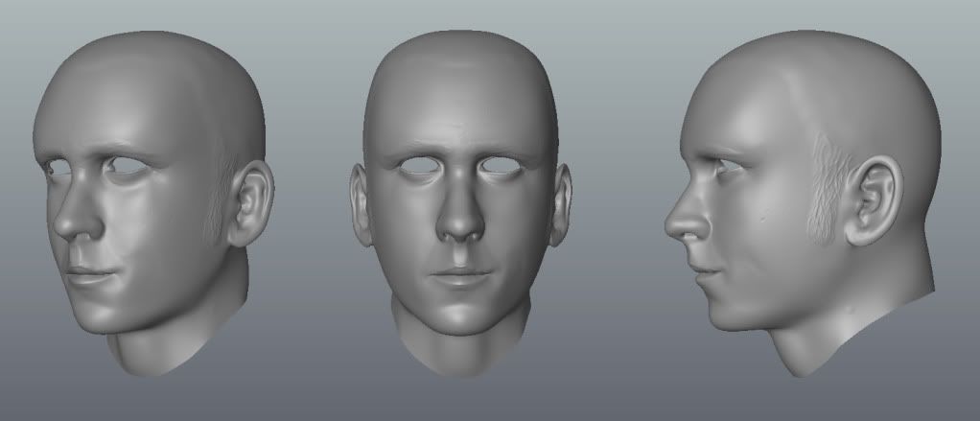Click the nose of the front-facing head
This screenshot has height=421, width=980.
[x=460, y=221]
